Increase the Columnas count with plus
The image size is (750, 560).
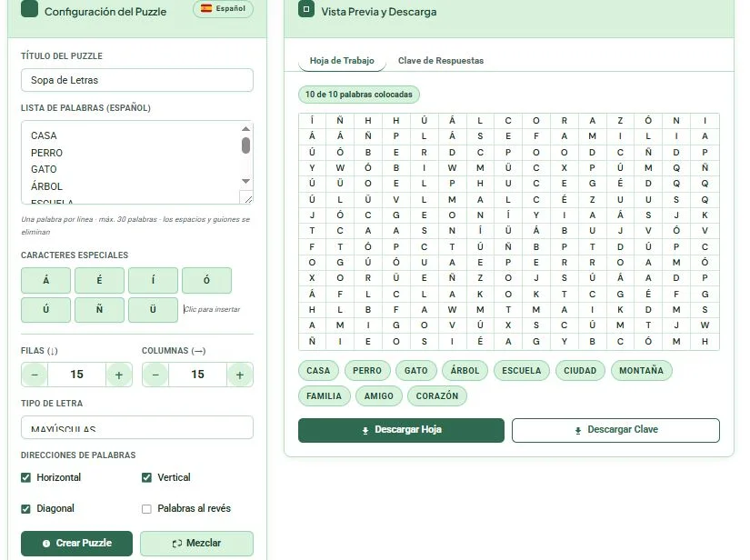point(240,375)
